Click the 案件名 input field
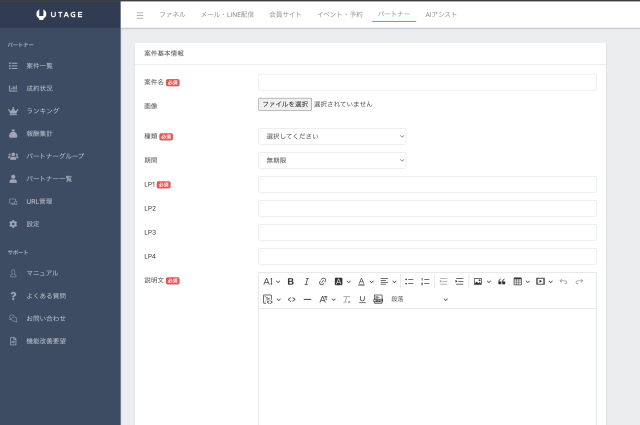Screen dimensions: 640x425 427,82
